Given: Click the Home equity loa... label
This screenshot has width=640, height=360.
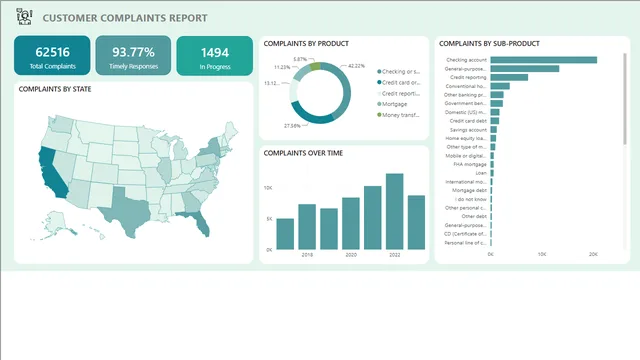Looking at the screenshot, I should pos(466,138).
